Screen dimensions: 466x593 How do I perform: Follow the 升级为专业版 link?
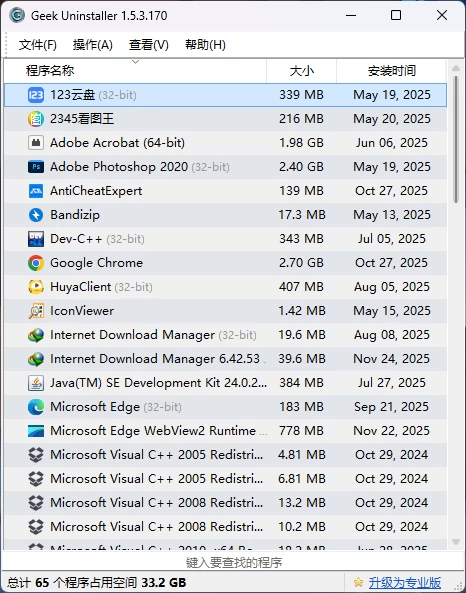pyautogui.click(x=405, y=582)
